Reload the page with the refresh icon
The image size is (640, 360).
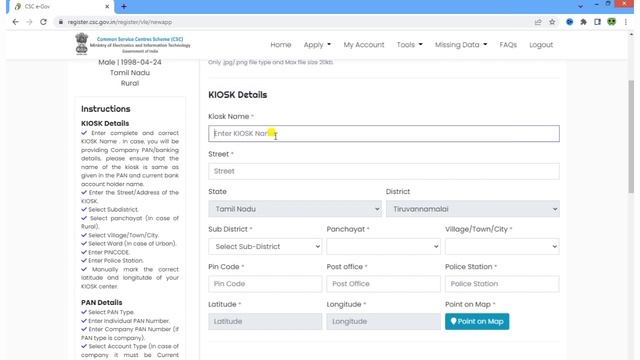[43, 22]
